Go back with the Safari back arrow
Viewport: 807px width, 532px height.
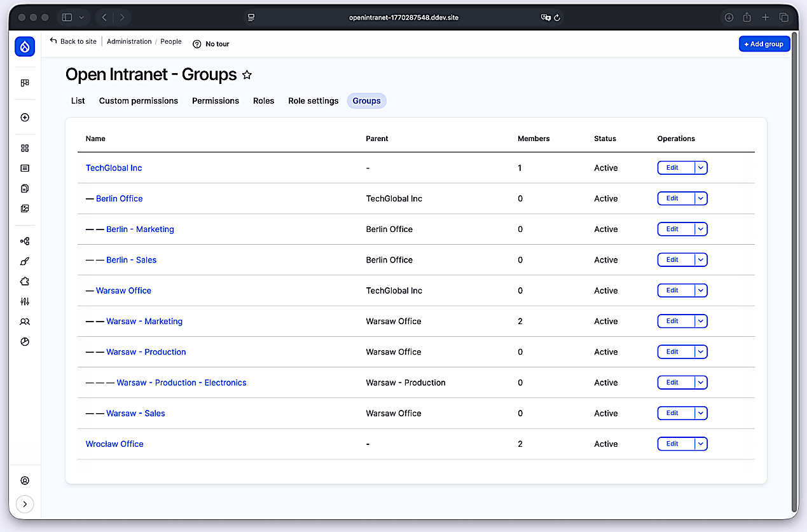(105, 17)
